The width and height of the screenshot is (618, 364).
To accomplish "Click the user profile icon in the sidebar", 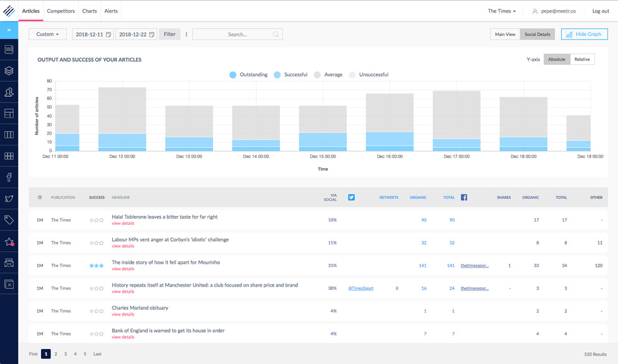I will tap(9, 93).
